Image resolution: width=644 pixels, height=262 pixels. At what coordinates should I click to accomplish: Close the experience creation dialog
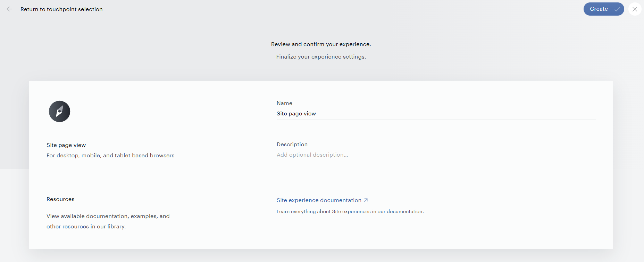click(x=635, y=9)
